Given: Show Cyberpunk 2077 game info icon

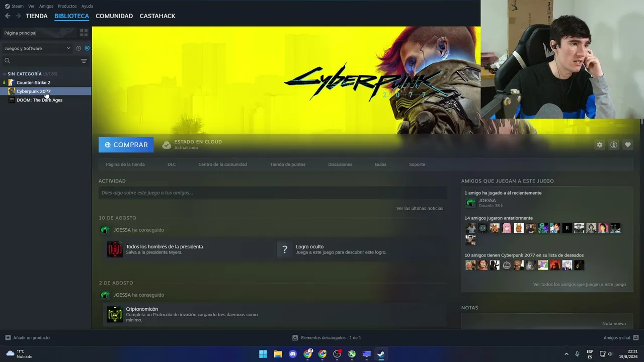Looking at the screenshot, I should click(x=614, y=145).
